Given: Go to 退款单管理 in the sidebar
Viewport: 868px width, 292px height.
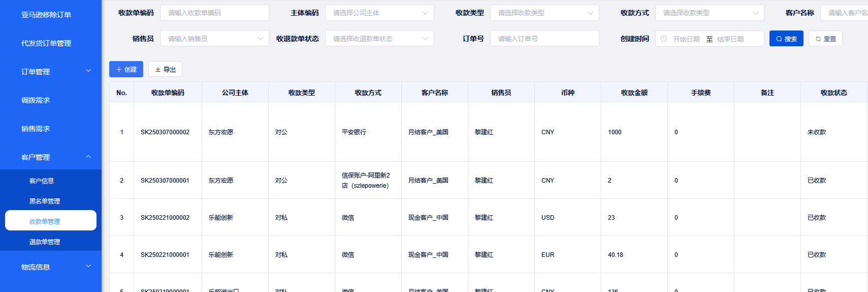Looking at the screenshot, I should pos(45,242).
